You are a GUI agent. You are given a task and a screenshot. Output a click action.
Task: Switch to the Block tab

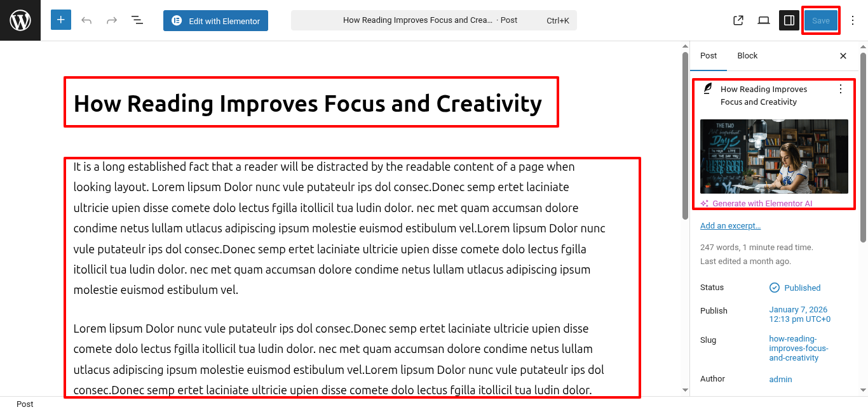[747, 56]
